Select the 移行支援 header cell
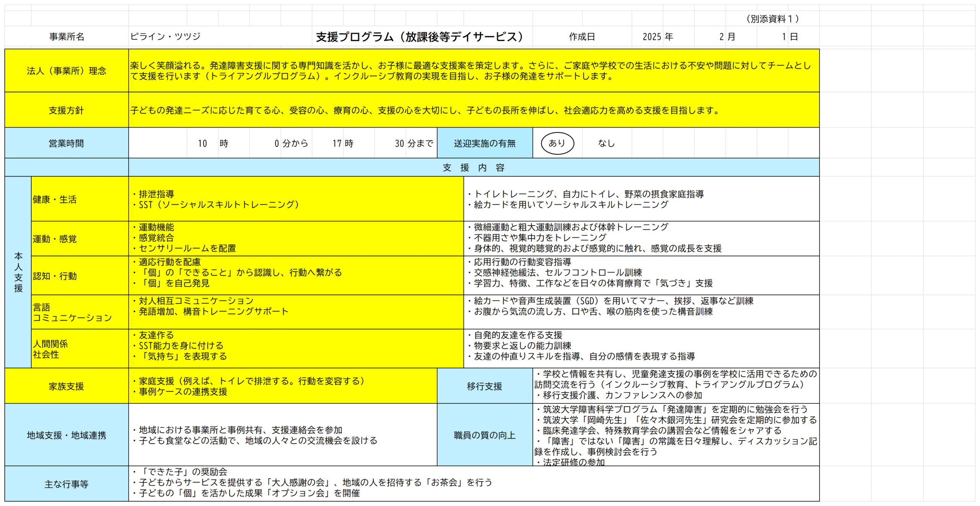 [x=485, y=386]
